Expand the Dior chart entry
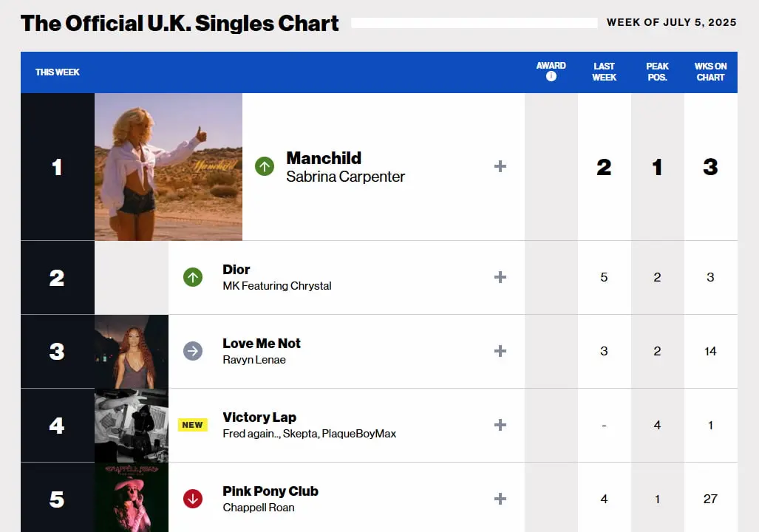759x532 pixels. [500, 277]
